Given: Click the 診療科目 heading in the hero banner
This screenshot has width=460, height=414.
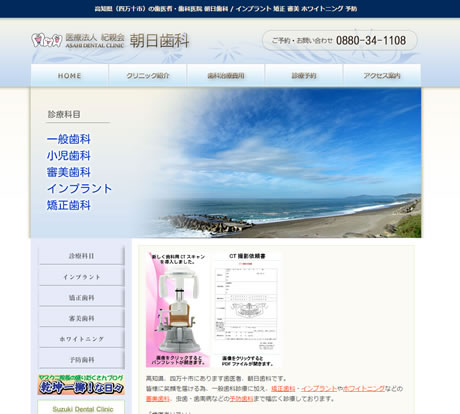Looking at the screenshot, I should click(64, 114).
